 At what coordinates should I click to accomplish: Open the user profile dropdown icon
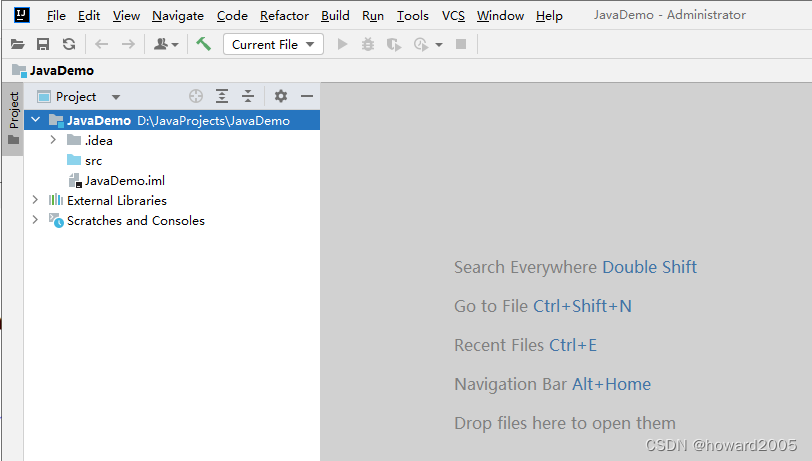(x=166, y=45)
